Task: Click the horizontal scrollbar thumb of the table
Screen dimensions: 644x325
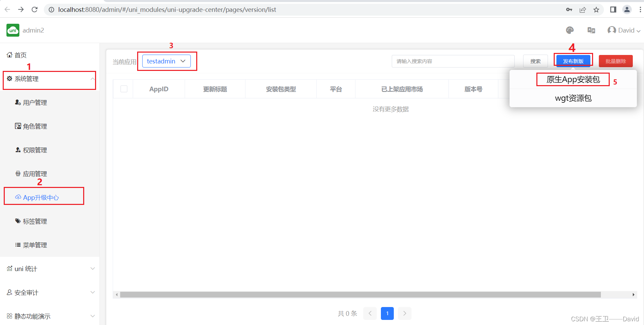Action: [x=360, y=294]
